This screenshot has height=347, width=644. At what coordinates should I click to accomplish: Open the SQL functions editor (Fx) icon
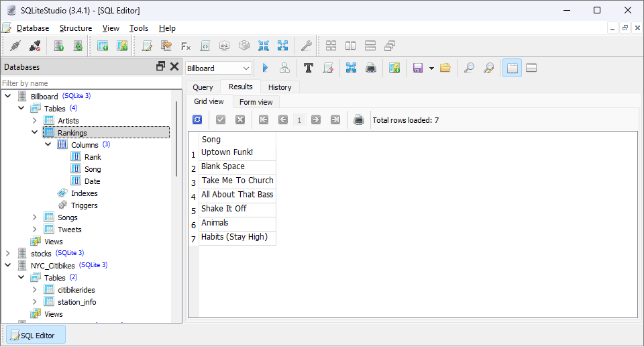point(186,46)
